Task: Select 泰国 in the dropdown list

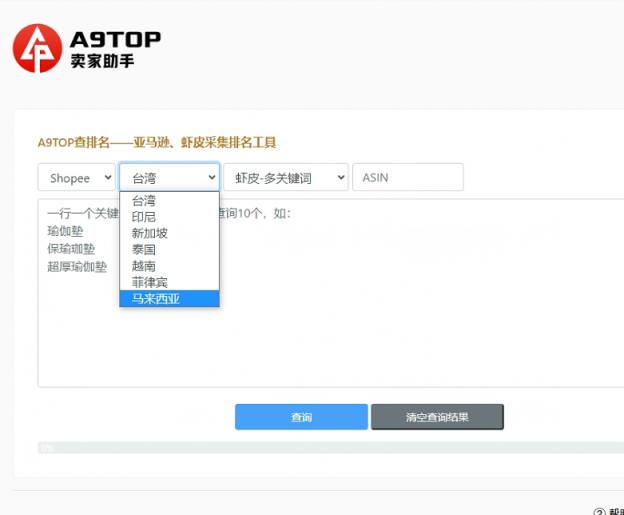Action: point(170,250)
